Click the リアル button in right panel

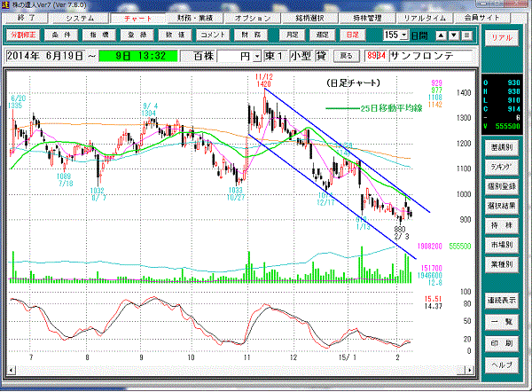(x=502, y=38)
